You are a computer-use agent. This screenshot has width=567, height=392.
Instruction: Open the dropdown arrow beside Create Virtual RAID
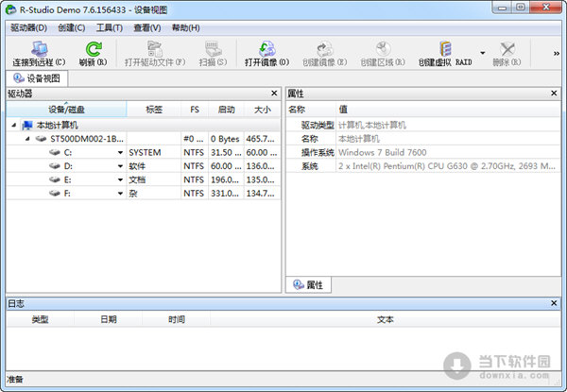(x=482, y=53)
